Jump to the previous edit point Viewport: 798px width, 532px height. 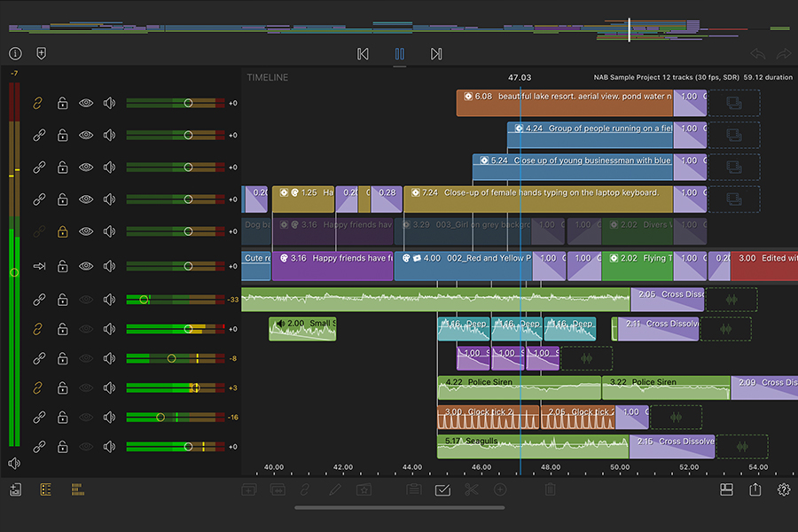coord(363,54)
